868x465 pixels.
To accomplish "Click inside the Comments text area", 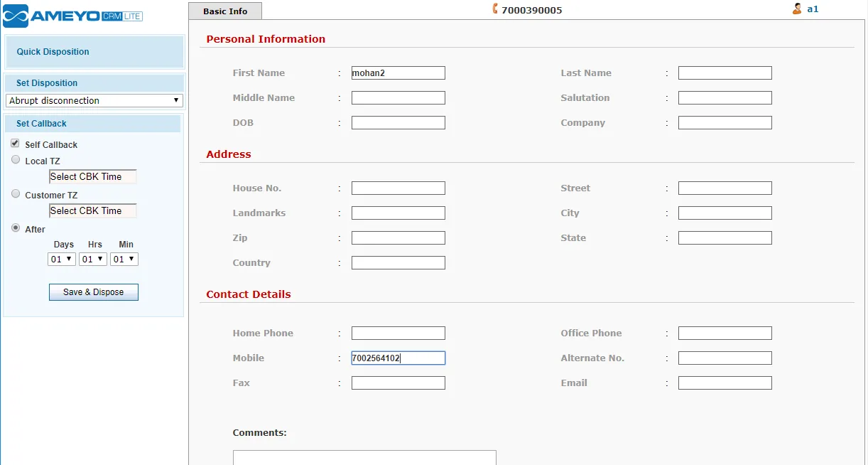I will (x=364, y=457).
